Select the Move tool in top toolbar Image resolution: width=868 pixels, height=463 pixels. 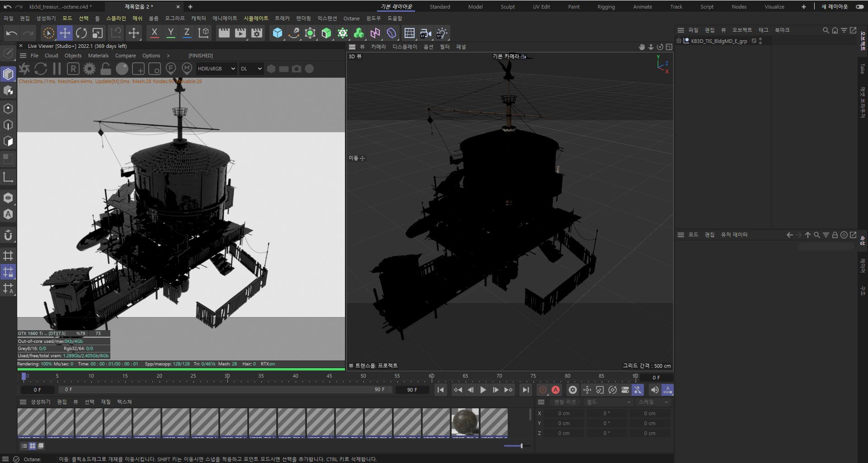pos(65,33)
